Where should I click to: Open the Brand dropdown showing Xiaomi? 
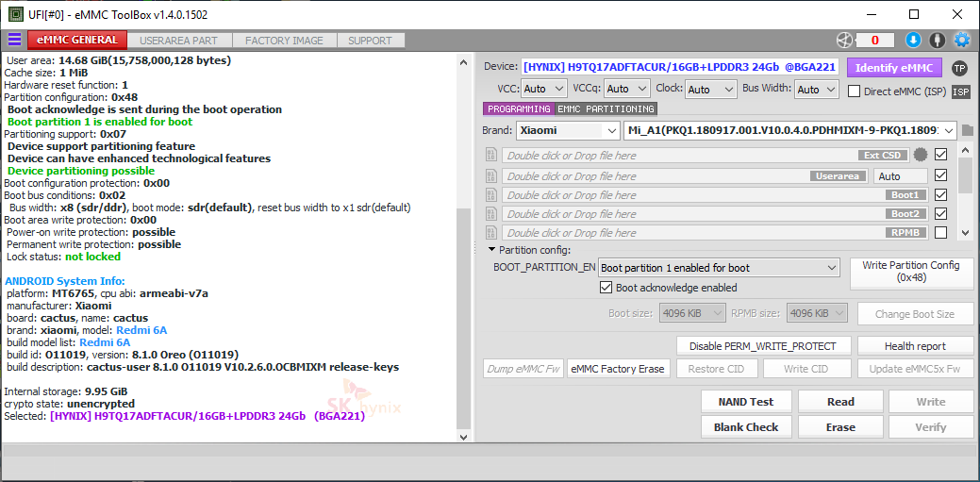point(568,131)
